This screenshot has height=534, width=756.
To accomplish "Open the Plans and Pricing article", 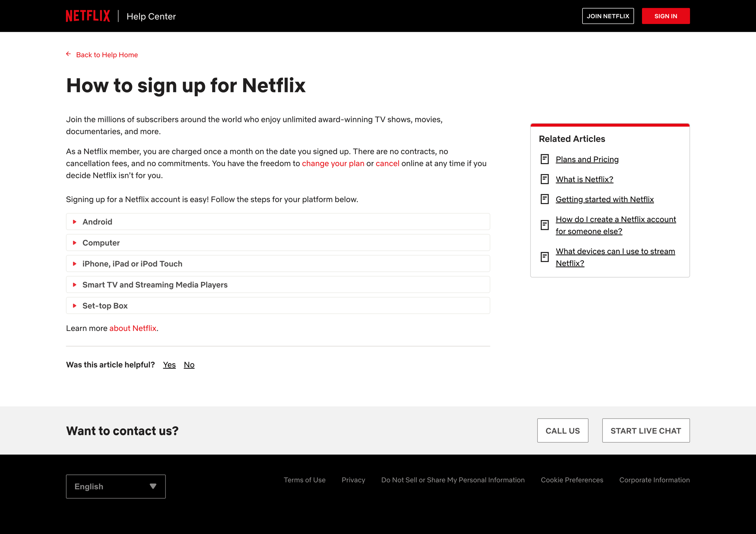I will click(587, 160).
